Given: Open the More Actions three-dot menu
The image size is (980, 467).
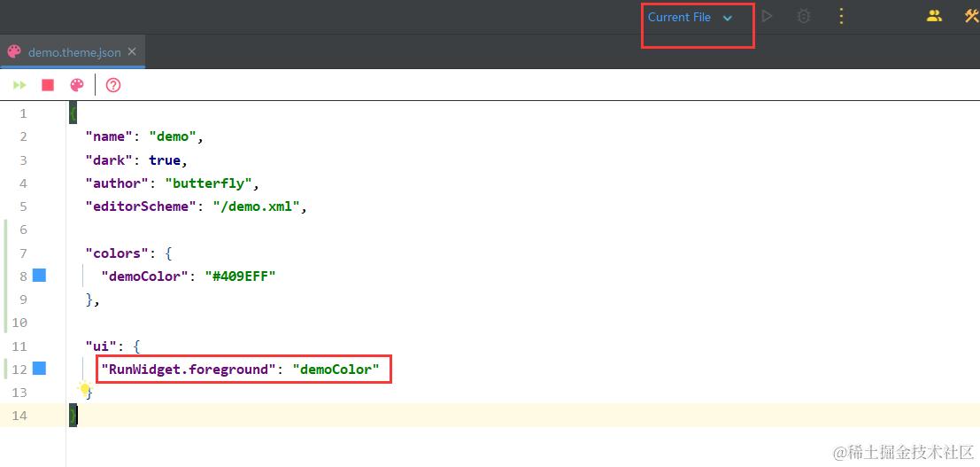Looking at the screenshot, I should pos(841,17).
